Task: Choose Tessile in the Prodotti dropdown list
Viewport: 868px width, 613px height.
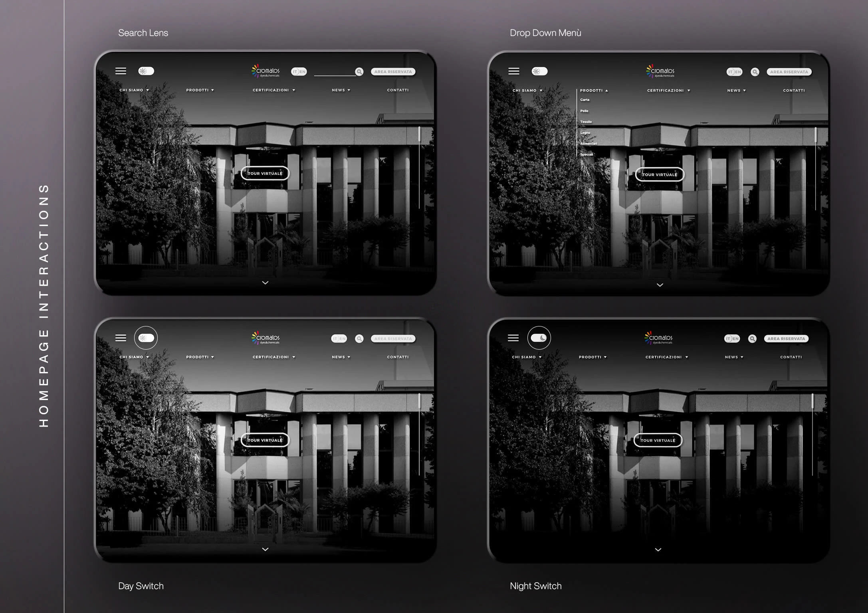Action: pyautogui.click(x=586, y=122)
